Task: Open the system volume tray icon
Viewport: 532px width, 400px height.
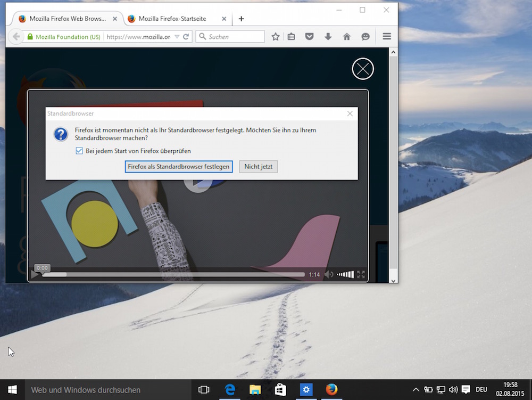Action: point(453,390)
